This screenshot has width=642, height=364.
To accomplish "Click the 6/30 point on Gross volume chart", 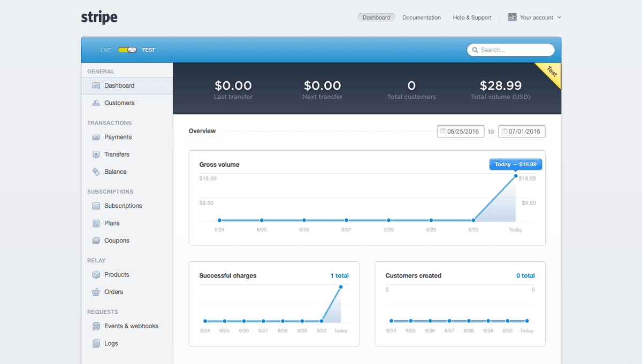I will [473, 220].
